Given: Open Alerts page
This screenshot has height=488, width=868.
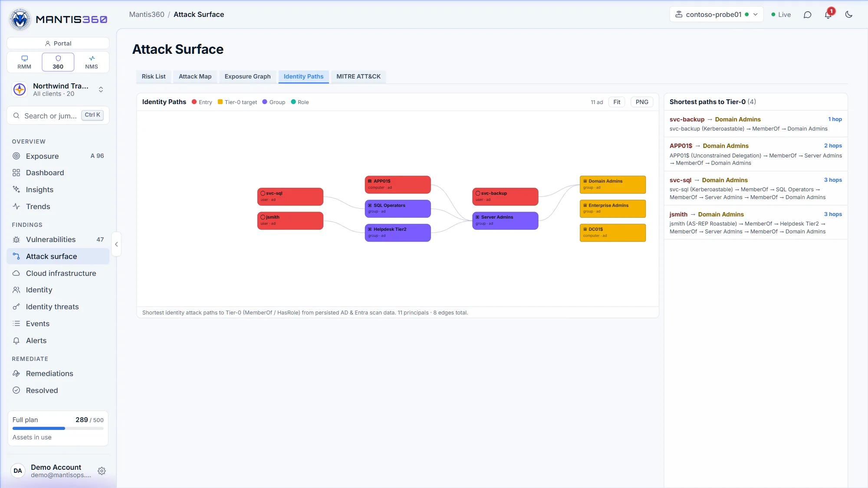Looking at the screenshot, I should pyautogui.click(x=58, y=341).
